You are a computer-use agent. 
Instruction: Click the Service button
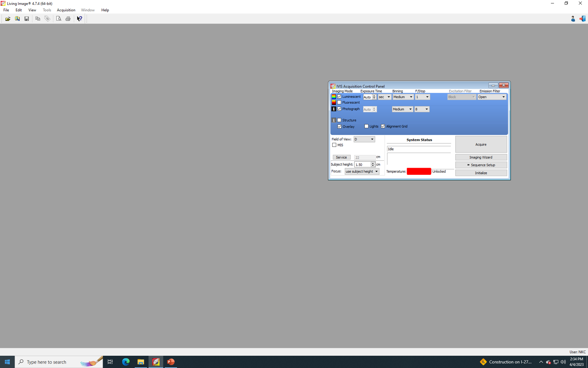[x=341, y=157]
